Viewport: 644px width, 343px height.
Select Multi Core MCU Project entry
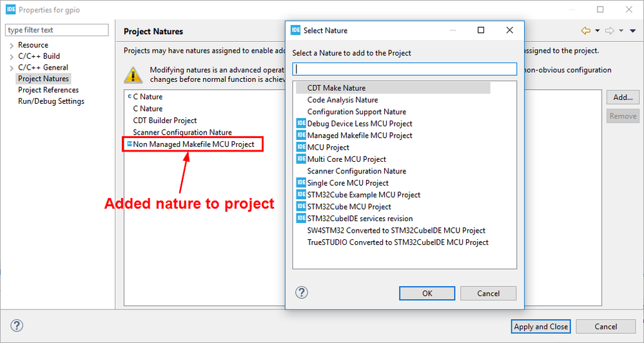(347, 159)
